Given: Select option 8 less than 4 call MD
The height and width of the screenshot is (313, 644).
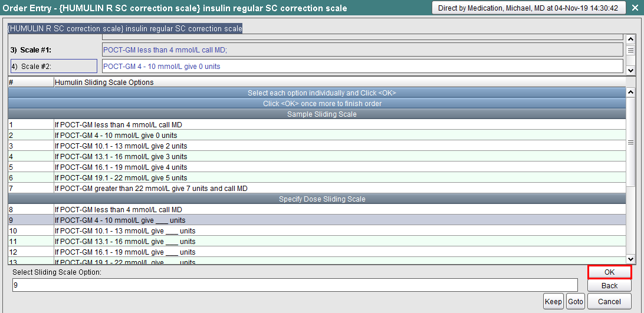Looking at the screenshot, I should 317,209.
